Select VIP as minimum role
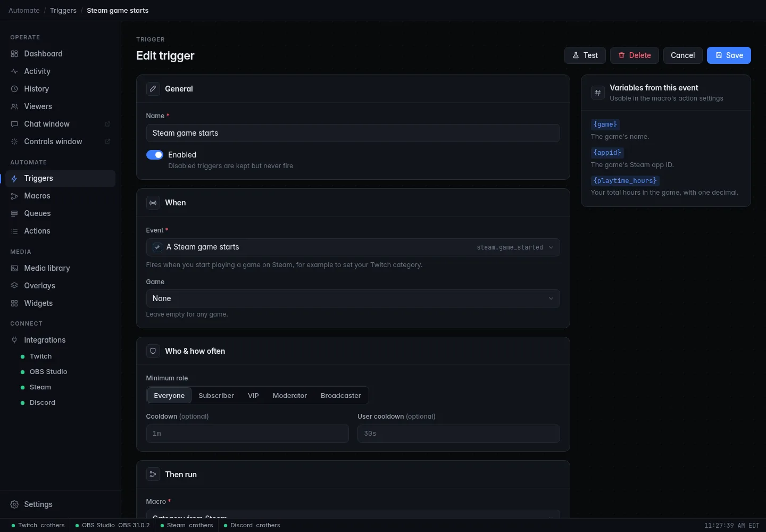Viewport: 766px width, 532px height. tap(253, 395)
